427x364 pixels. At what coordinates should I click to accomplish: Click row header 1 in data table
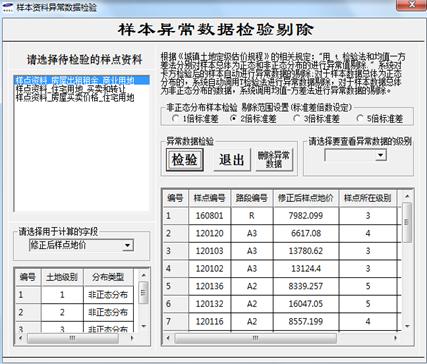click(176, 216)
